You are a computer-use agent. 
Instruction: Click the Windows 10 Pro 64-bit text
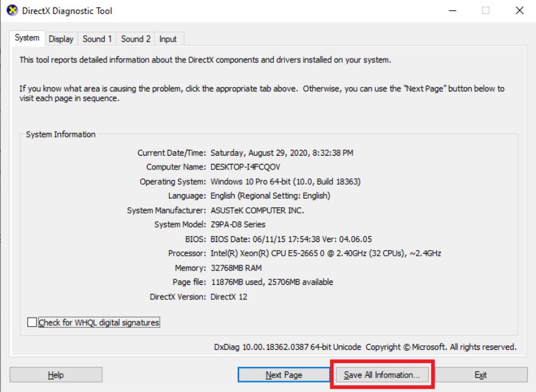click(286, 182)
